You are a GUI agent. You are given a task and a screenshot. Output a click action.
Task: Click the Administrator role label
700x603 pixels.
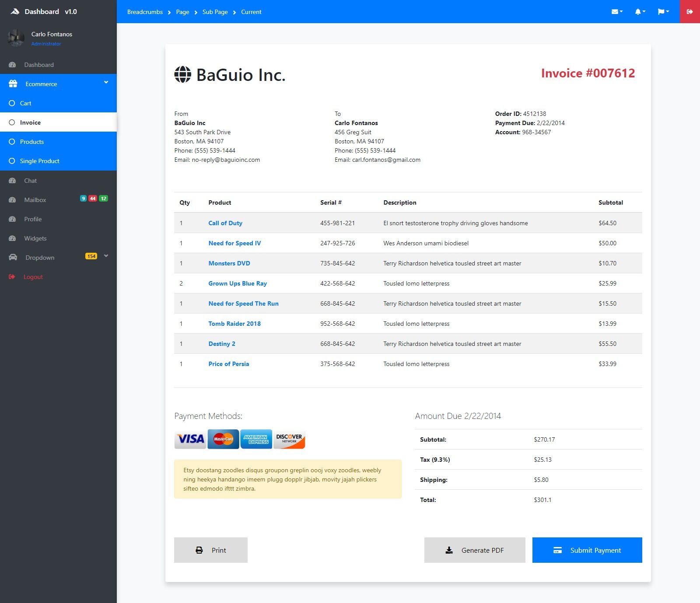(x=46, y=44)
